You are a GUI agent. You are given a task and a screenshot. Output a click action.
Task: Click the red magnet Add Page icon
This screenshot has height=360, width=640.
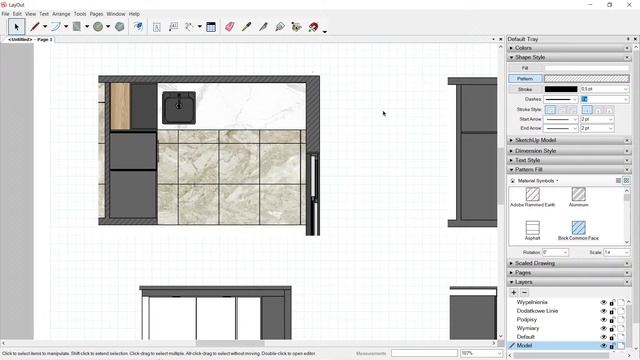313,27
